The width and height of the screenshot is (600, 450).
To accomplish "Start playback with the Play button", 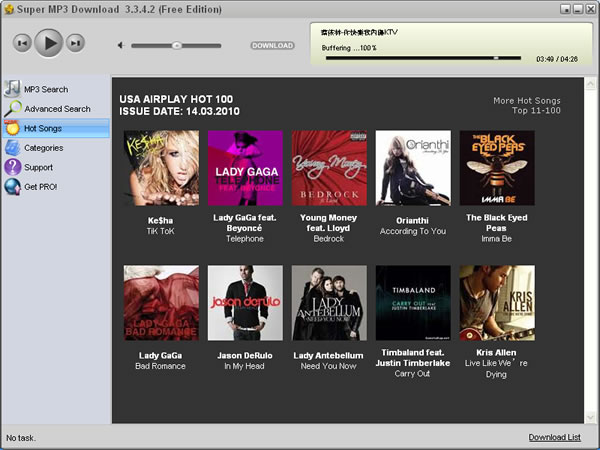I will (49, 43).
